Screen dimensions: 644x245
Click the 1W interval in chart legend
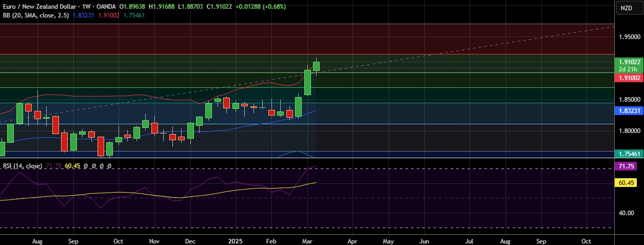[85, 7]
